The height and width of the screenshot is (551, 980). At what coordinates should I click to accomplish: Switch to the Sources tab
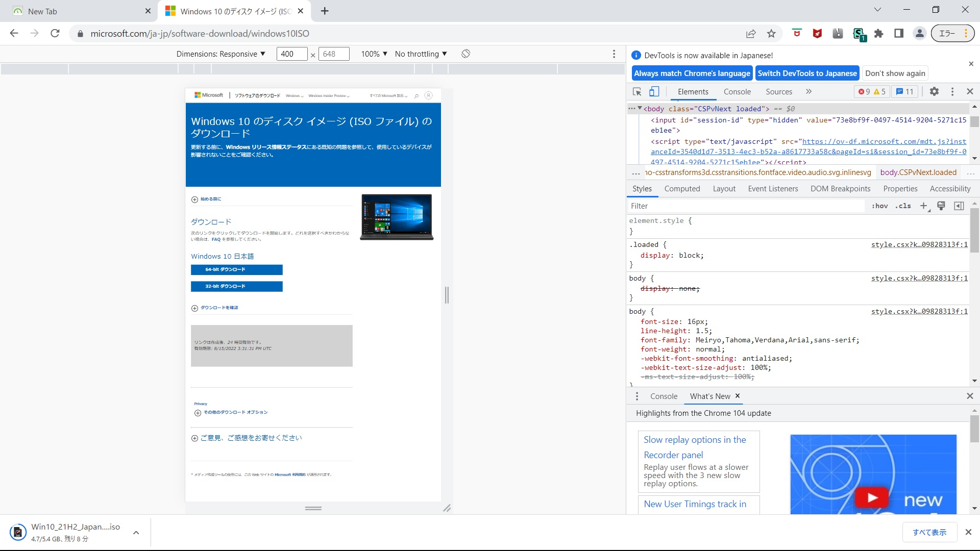tap(778, 92)
